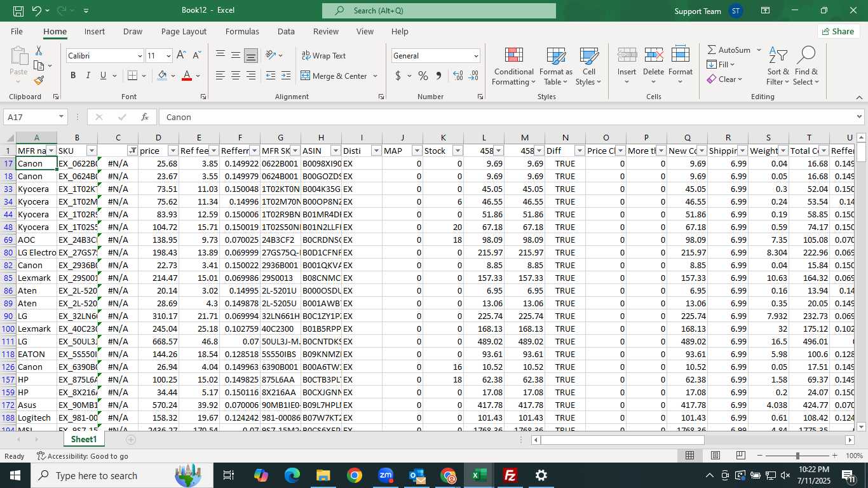Apply Center horizontal alignment
Image resolution: width=868 pixels, height=488 pixels.
(x=236, y=76)
